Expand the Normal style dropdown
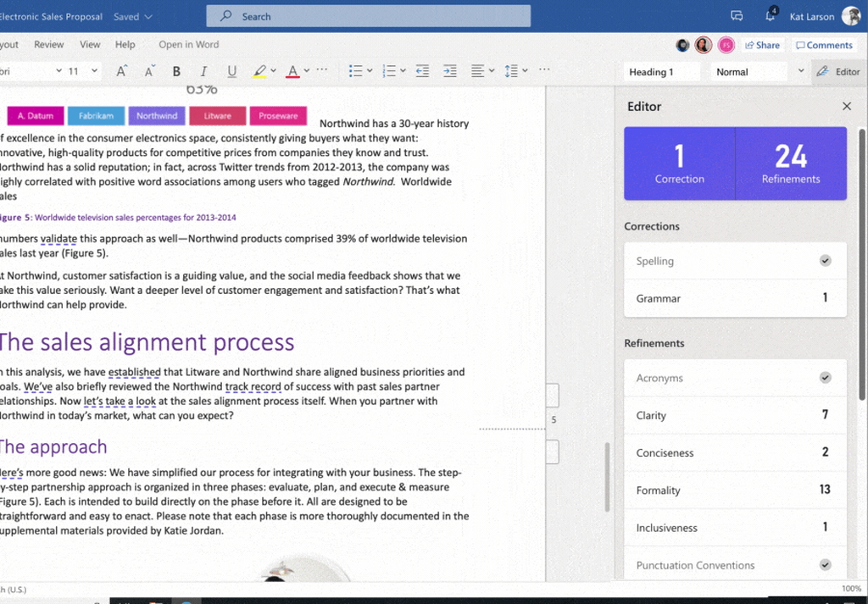The image size is (868, 604). (800, 71)
